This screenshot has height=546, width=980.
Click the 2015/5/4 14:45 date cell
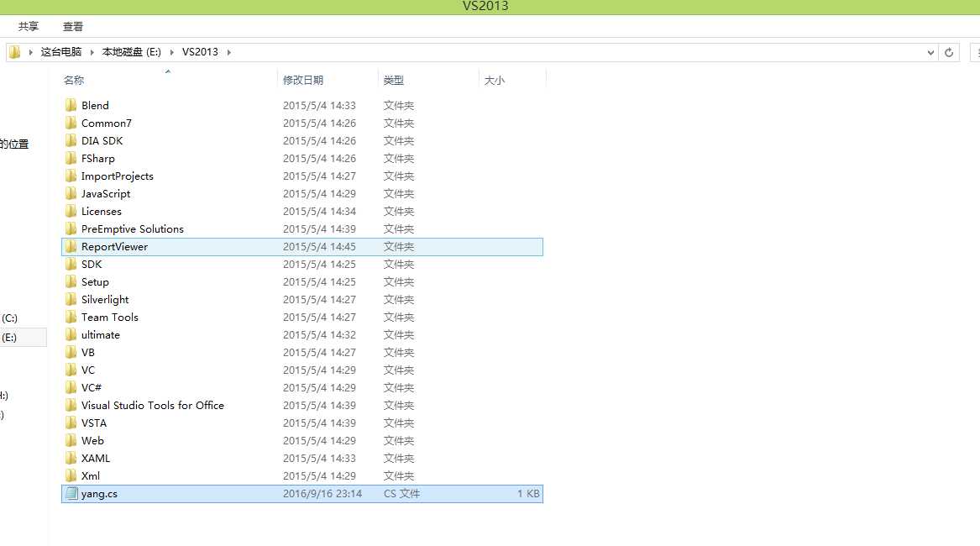(319, 246)
